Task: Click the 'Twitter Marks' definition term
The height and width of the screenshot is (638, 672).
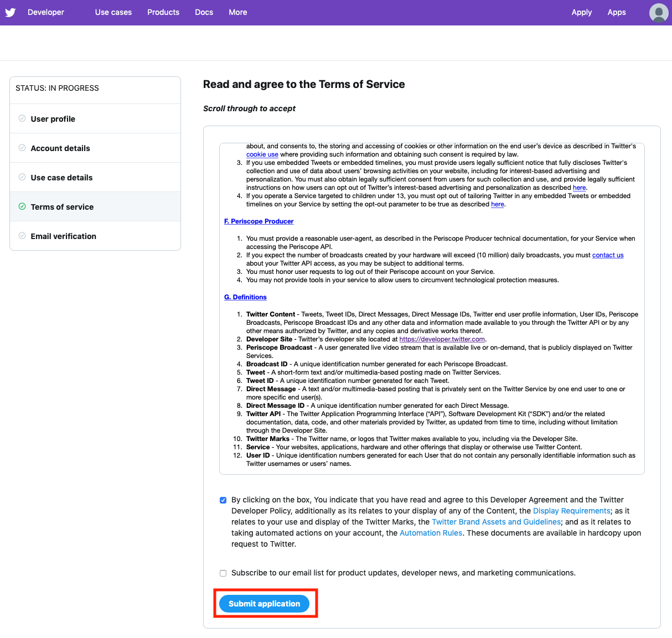Action: [x=268, y=439]
